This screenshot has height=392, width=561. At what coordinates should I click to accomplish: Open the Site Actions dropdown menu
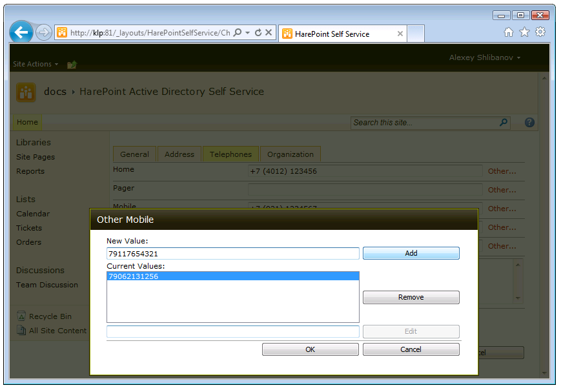[x=36, y=64]
